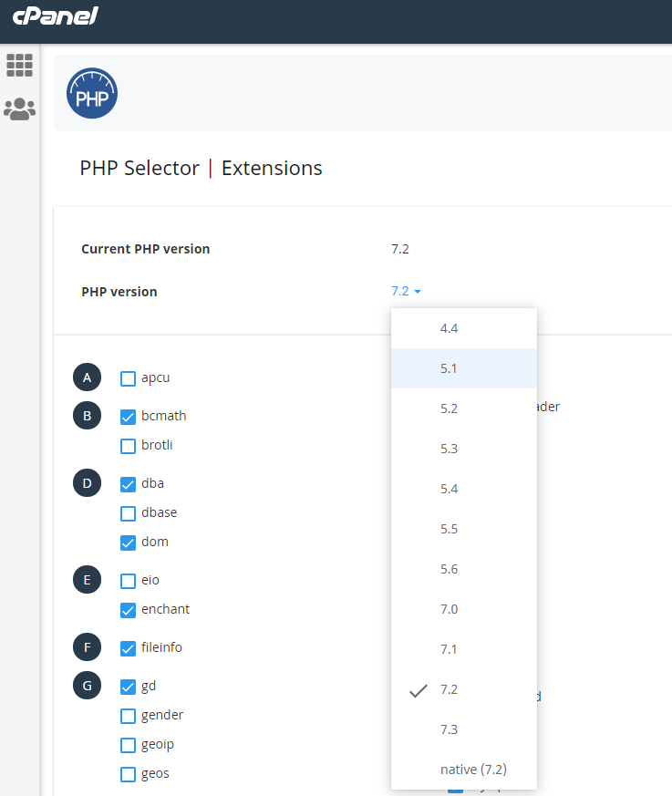Image resolution: width=672 pixels, height=796 pixels.
Task: Click the letter B group badge
Action: pos(88,415)
